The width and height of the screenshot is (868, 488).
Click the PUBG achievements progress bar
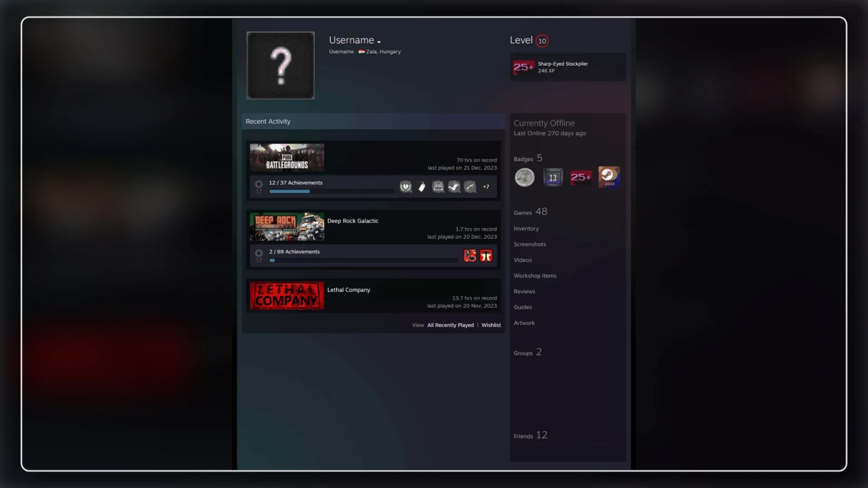[331, 192]
